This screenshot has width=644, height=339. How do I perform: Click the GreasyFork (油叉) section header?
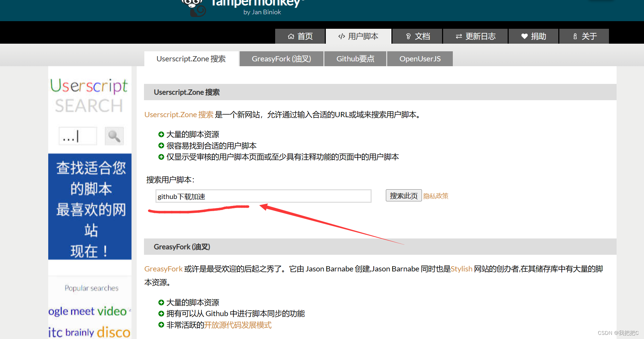[380, 247]
